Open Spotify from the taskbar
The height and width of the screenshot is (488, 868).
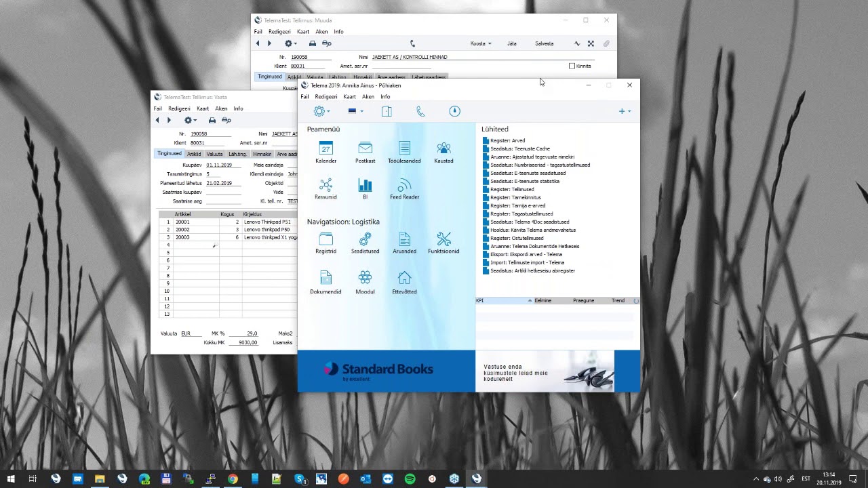click(x=410, y=479)
